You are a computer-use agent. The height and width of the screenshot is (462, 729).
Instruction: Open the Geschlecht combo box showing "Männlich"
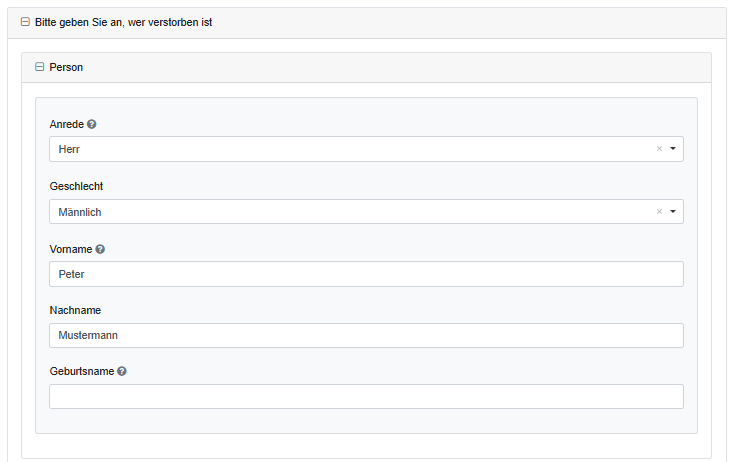(350, 212)
